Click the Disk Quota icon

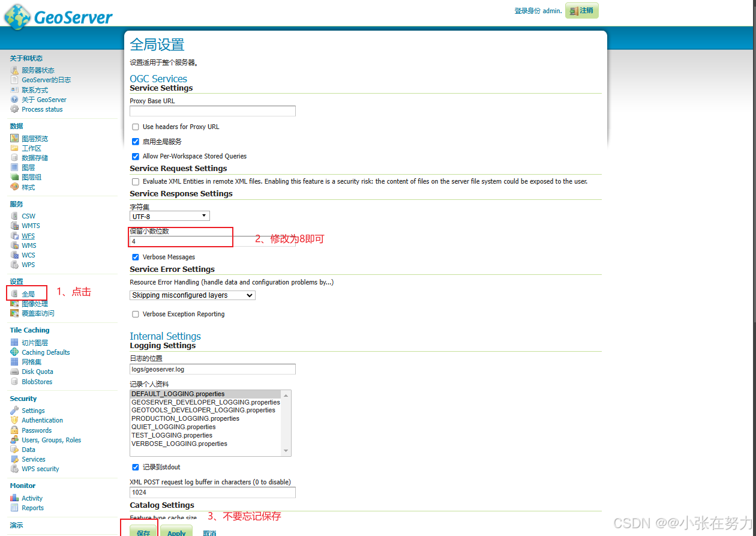tap(14, 372)
